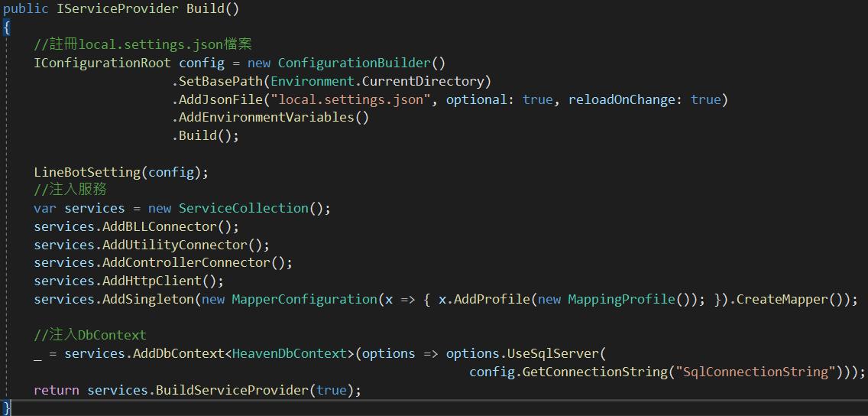
Task: Click the comment mentioning local.settings.json
Action: 144,44
